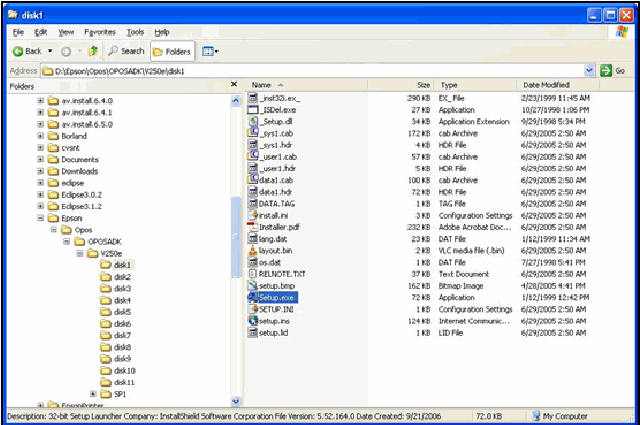Toggle the Folders pane button
Image resolution: width=640 pixels, height=425 pixels.
(x=172, y=51)
